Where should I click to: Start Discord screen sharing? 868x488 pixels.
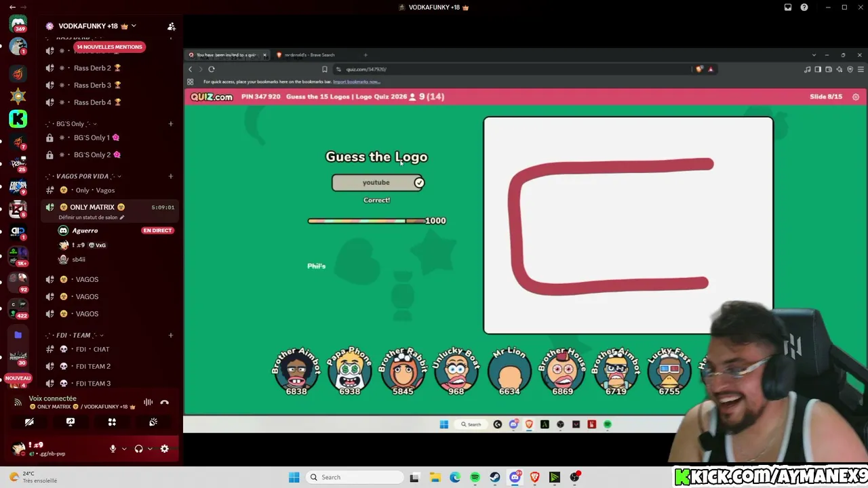[x=71, y=422]
